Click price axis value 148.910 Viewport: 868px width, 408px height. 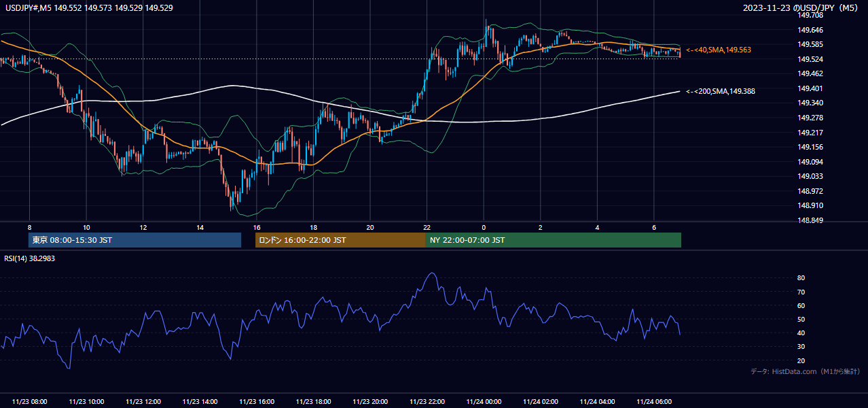pos(810,205)
